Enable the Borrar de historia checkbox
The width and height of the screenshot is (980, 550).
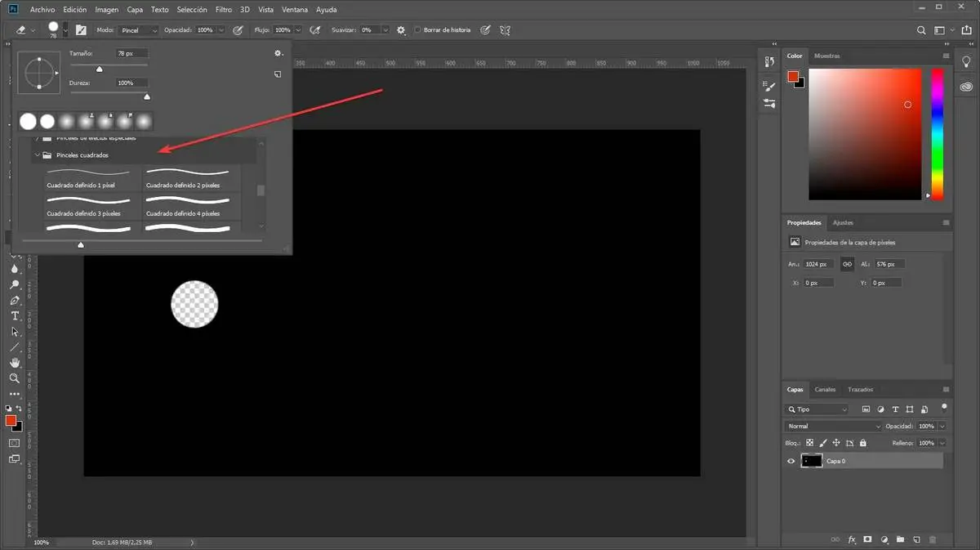(x=418, y=30)
